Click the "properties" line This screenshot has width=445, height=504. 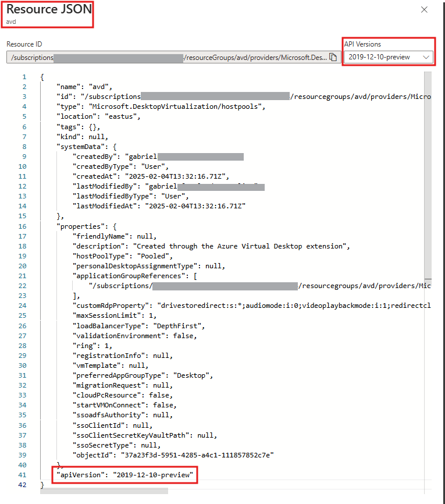pyautogui.click(x=87, y=226)
